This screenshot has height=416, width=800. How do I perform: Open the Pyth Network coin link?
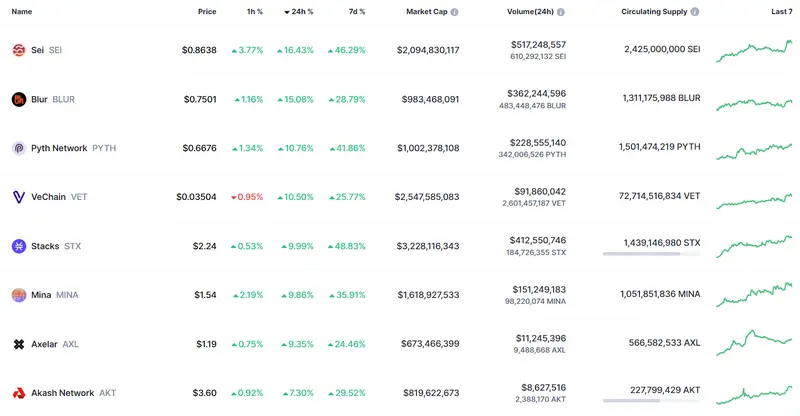59,148
